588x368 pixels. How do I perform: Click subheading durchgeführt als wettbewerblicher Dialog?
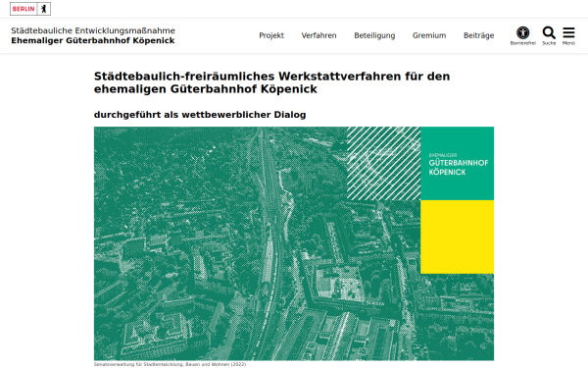200,115
